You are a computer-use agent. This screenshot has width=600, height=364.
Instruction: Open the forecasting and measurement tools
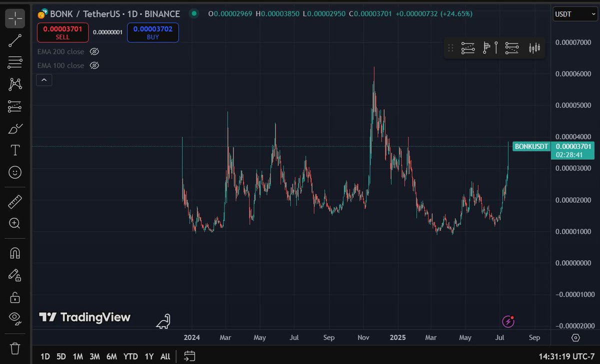(x=15, y=106)
